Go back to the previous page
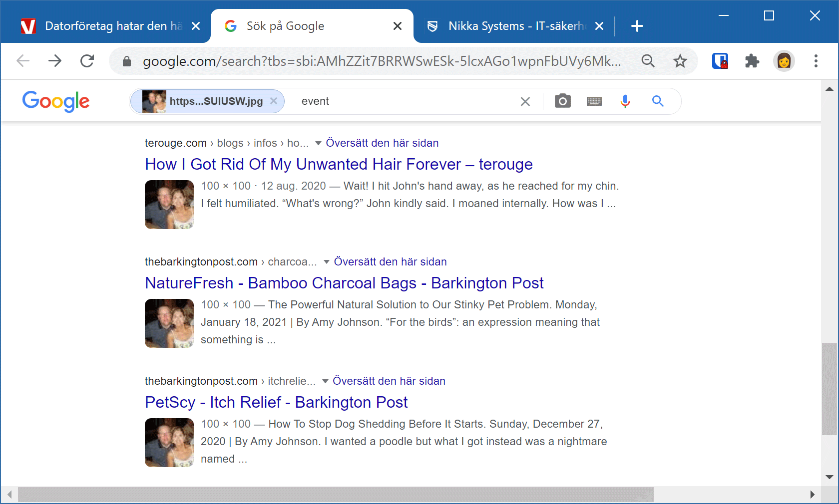The image size is (839, 504). [23, 61]
